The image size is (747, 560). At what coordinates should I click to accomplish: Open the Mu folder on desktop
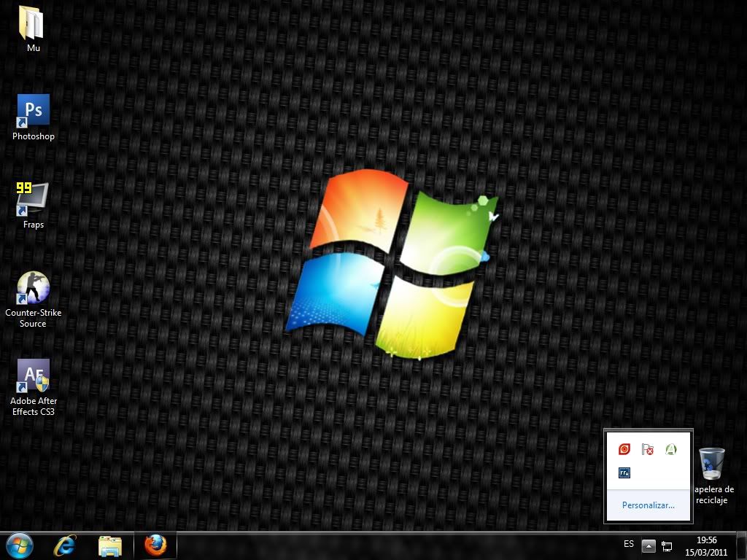coord(32,23)
